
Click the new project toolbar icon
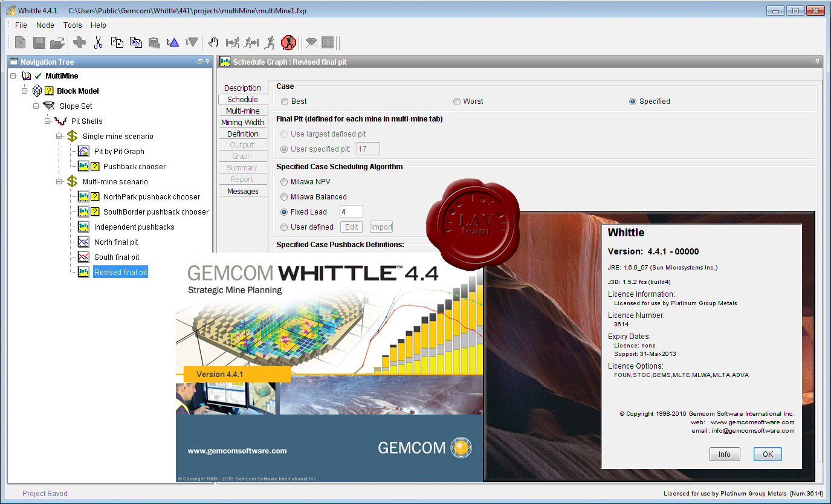coord(21,42)
